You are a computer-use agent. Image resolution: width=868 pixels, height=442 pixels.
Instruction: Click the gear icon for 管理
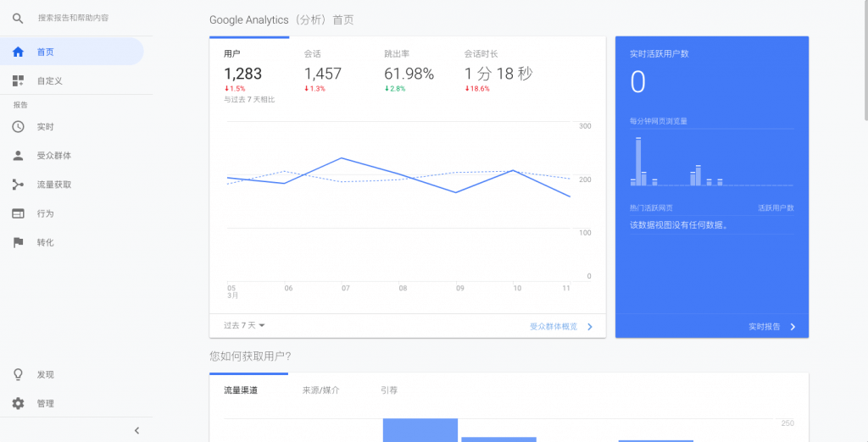click(x=19, y=403)
